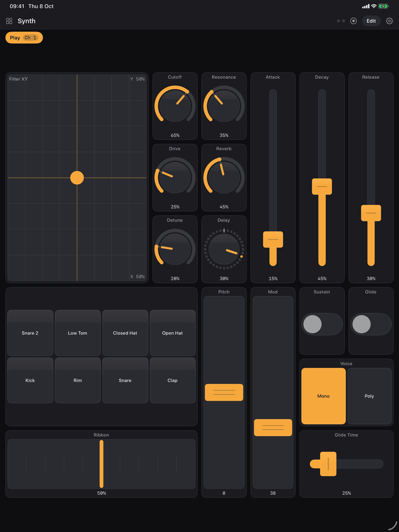The width and height of the screenshot is (399, 532).
Task: Click the Mod wheel handle
Action: [x=273, y=428]
